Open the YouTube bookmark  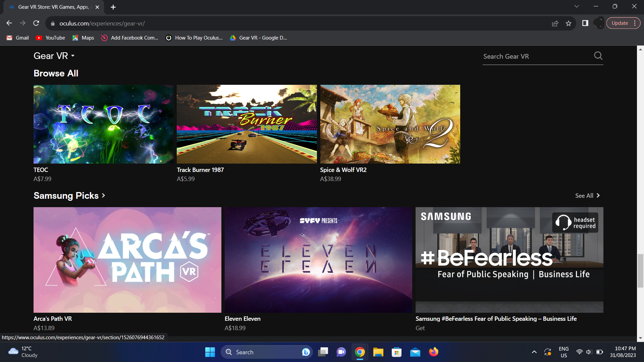click(51, 38)
